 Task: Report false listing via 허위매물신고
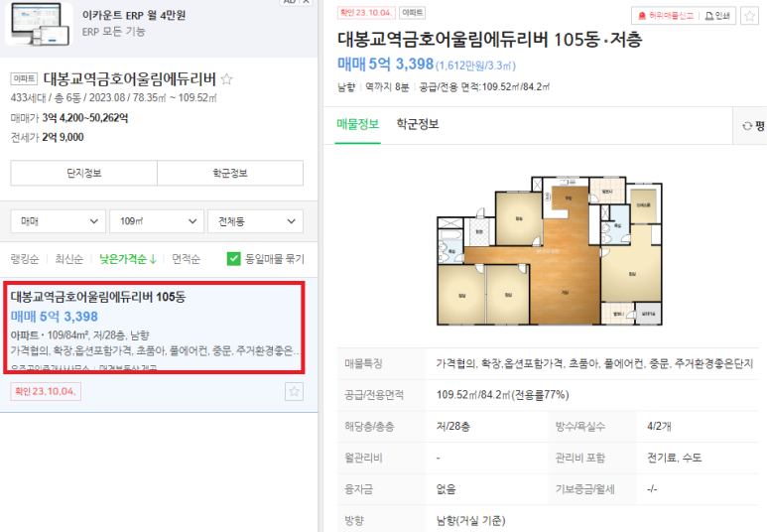(x=665, y=16)
